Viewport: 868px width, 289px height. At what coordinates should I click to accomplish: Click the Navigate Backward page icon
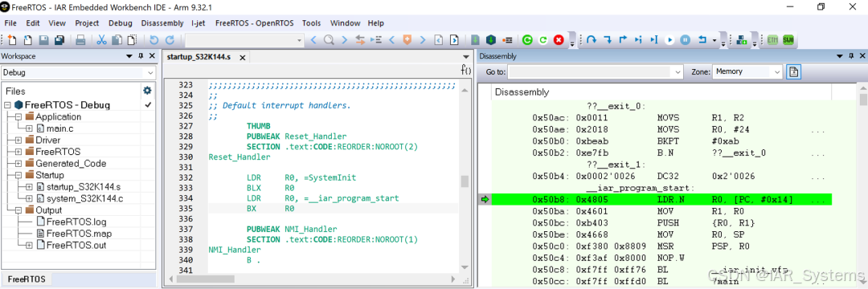439,40
